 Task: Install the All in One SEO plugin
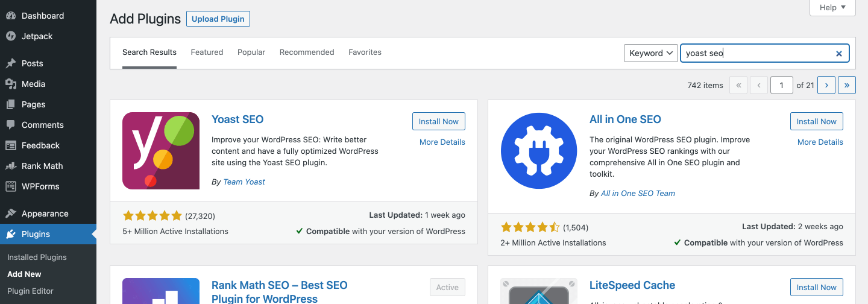(x=817, y=121)
